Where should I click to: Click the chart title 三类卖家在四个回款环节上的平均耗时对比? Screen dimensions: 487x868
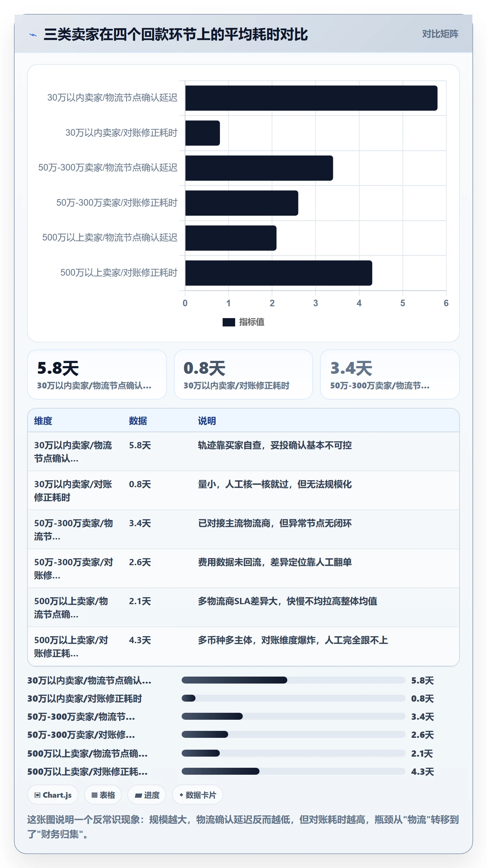point(176,34)
